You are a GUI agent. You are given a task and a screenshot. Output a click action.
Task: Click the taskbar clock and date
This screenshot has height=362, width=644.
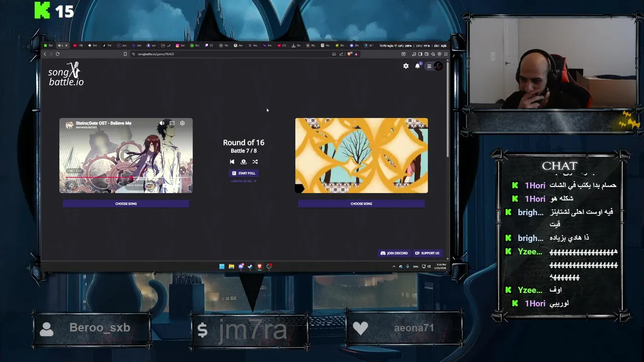click(441, 266)
